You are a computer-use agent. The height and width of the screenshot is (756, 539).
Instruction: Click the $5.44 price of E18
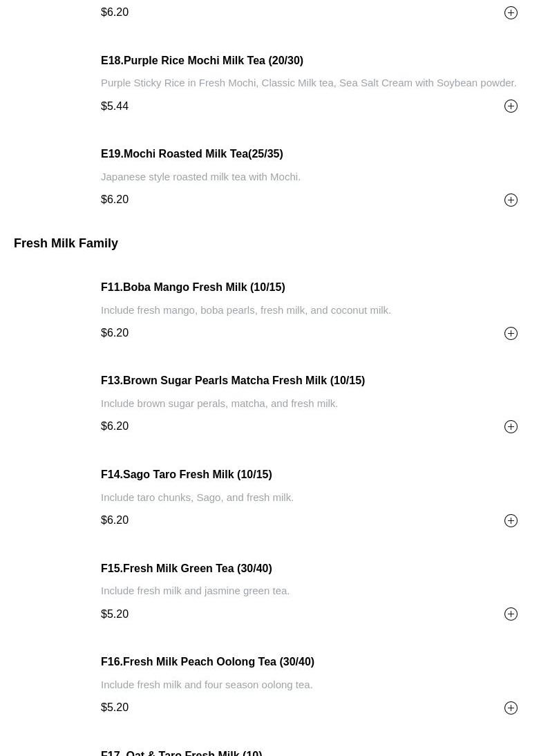pyautogui.click(x=115, y=106)
